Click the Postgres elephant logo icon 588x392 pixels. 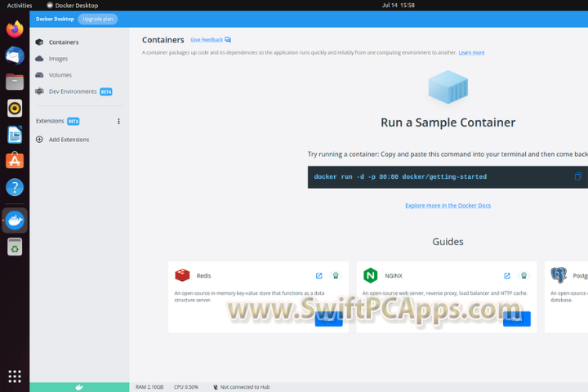pos(559,275)
